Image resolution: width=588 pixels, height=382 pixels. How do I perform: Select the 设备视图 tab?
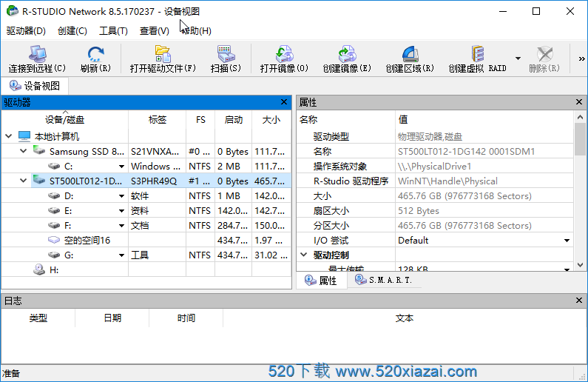[x=35, y=86]
